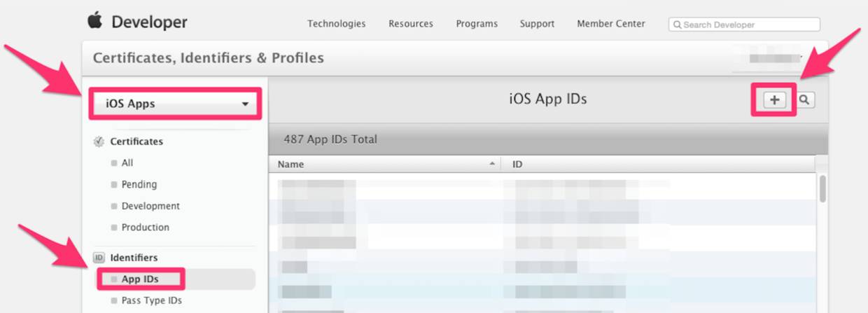Click the Search Developer field

[x=744, y=25]
